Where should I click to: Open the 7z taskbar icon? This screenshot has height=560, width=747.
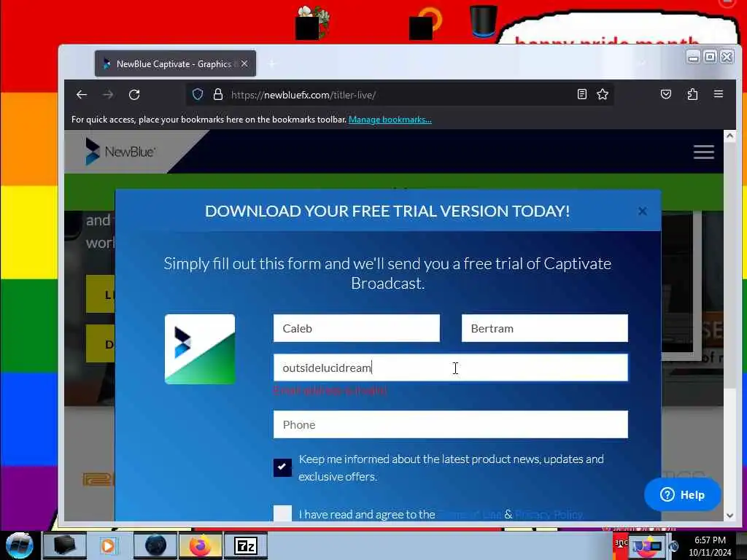coord(246,545)
